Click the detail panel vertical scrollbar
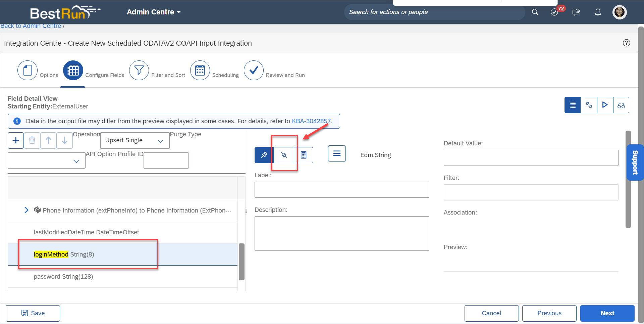This screenshot has height=324, width=644. click(628, 179)
